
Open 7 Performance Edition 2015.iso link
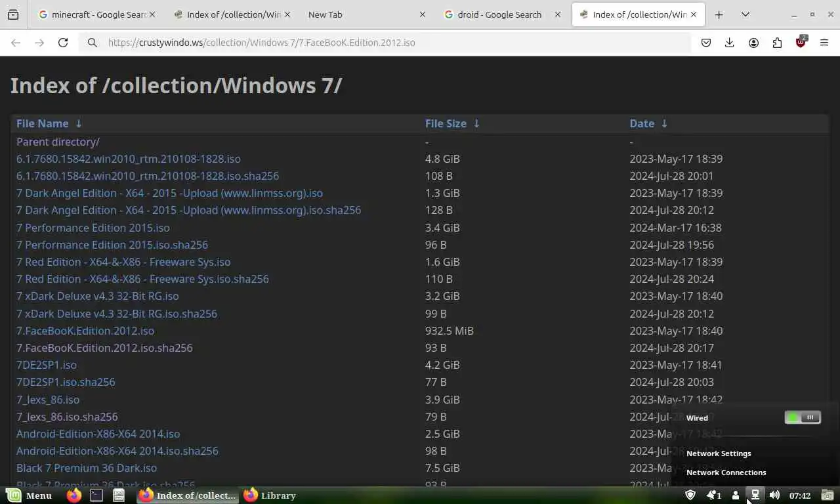point(93,228)
